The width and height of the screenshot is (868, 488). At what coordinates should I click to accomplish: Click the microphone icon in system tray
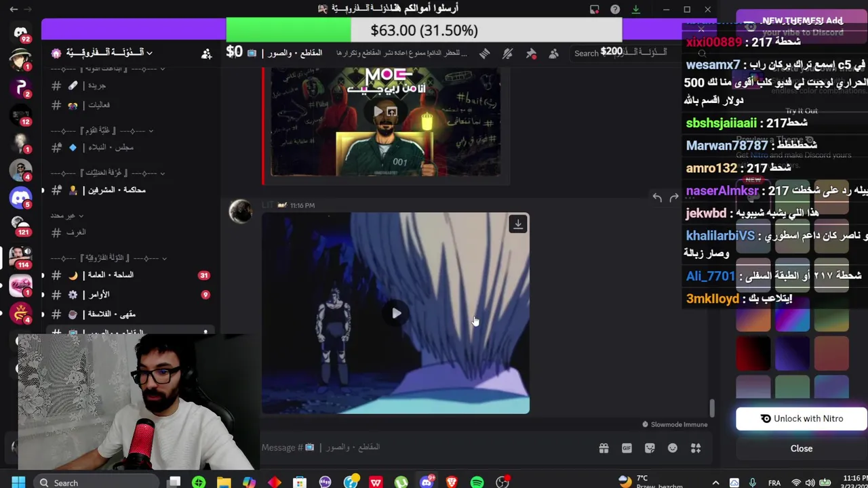tap(752, 483)
